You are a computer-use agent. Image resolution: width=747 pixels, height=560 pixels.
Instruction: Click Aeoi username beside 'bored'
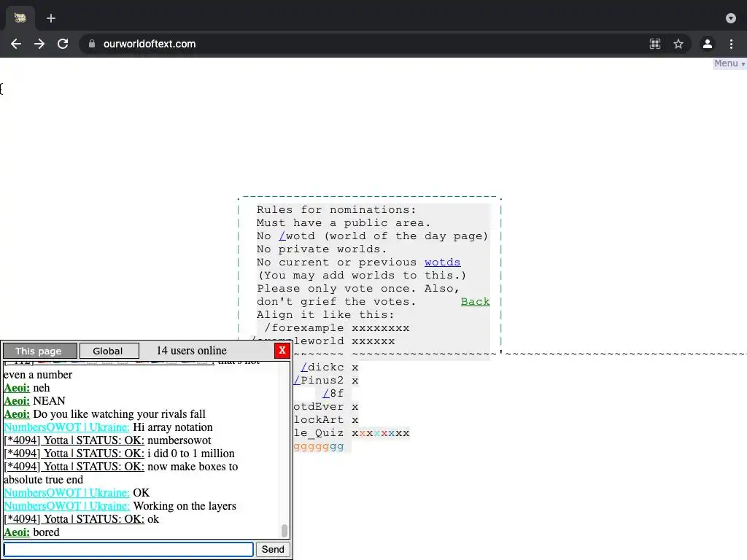pyautogui.click(x=17, y=532)
